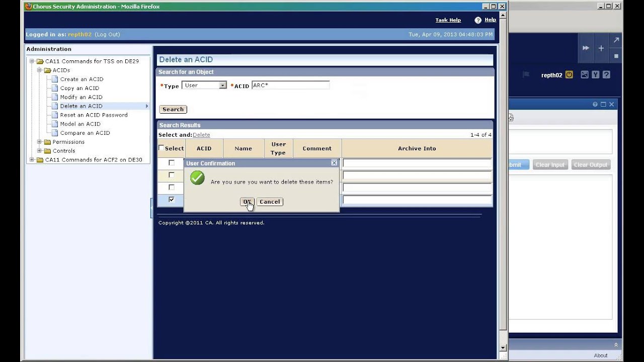Image resolution: width=644 pixels, height=362 pixels.
Task: Confirm deletion with the OK button
Action: (247, 202)
